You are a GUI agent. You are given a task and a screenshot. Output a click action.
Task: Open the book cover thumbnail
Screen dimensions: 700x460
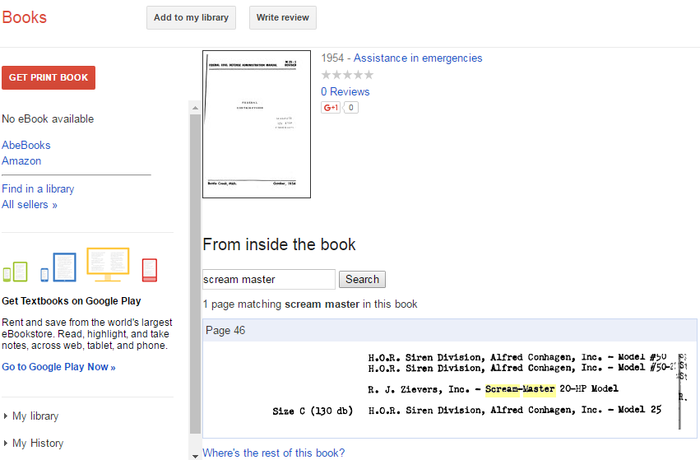256,124
